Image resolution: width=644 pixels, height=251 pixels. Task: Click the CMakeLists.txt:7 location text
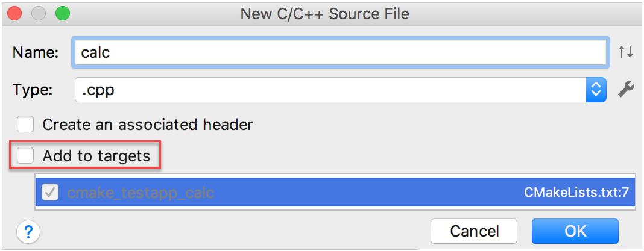577,193
